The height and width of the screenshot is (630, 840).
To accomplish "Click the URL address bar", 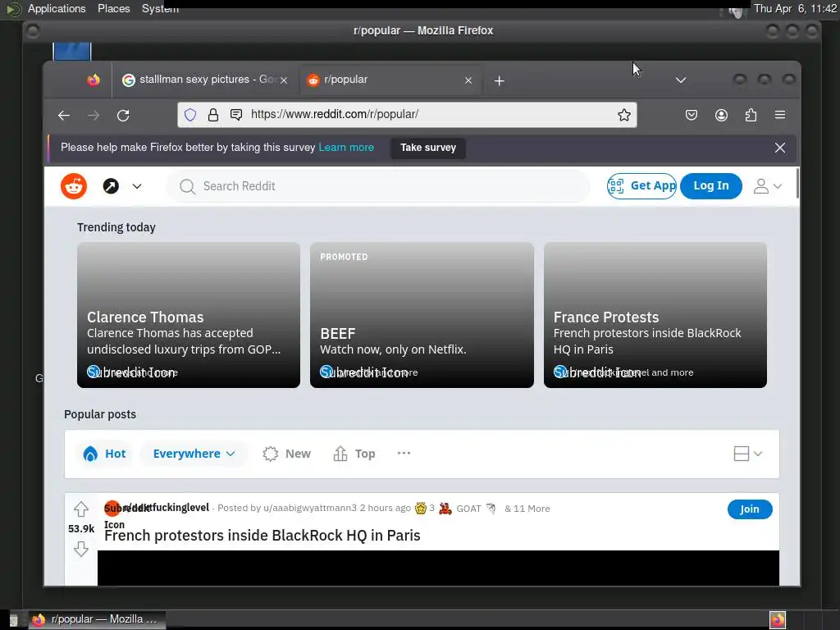I will (407, 115).
